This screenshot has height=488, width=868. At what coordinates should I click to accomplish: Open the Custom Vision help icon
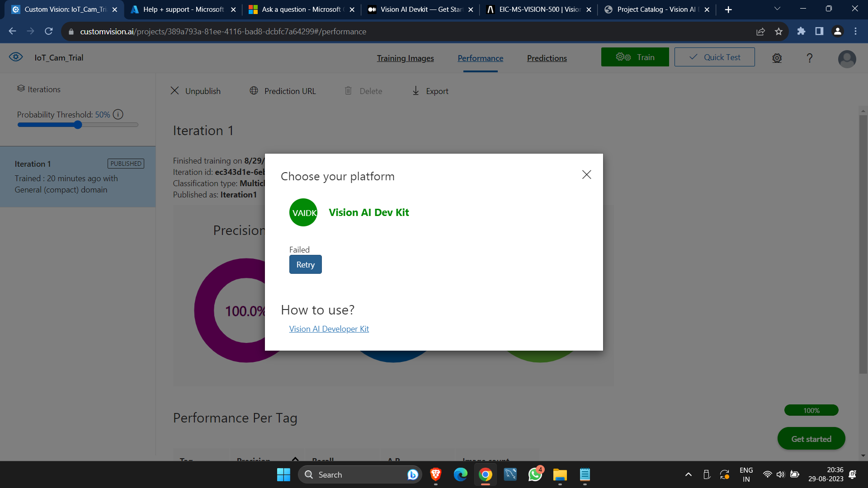[x=810, y=58]
